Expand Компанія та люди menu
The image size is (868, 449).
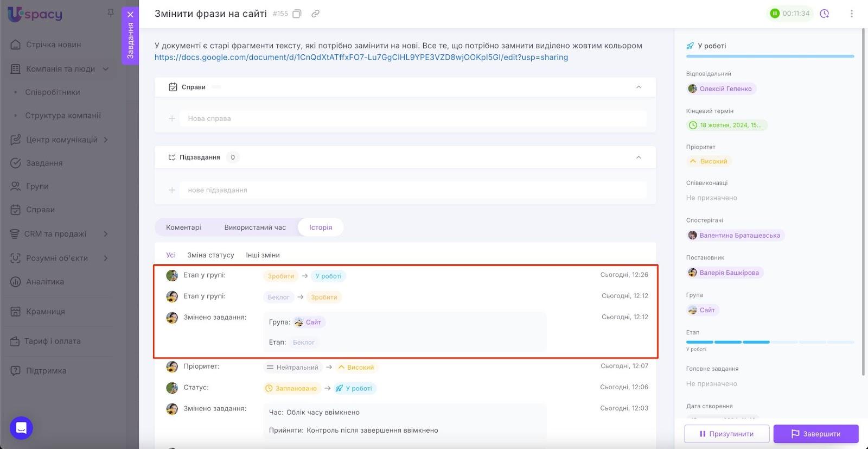pos(106,69)
